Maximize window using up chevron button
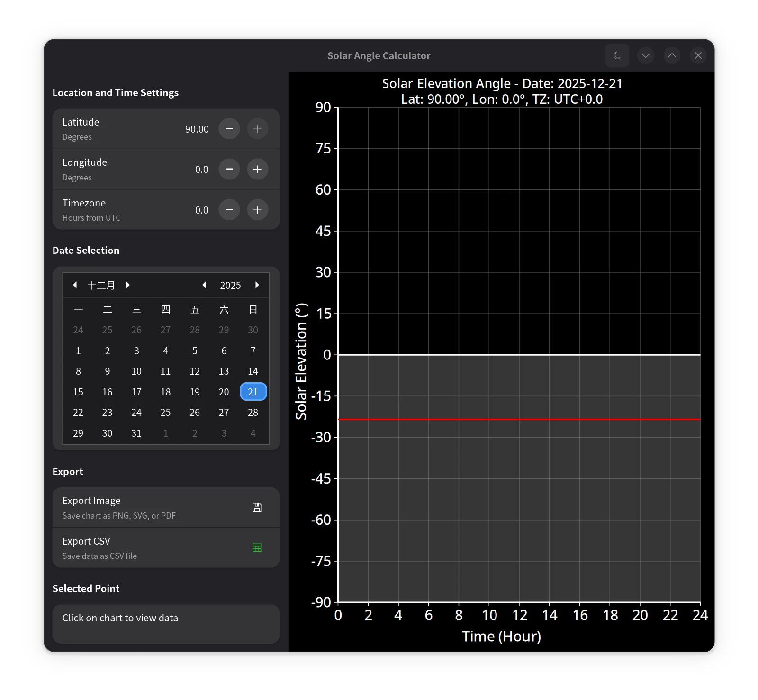Screen dimensions: 758x700 point(672,55)
